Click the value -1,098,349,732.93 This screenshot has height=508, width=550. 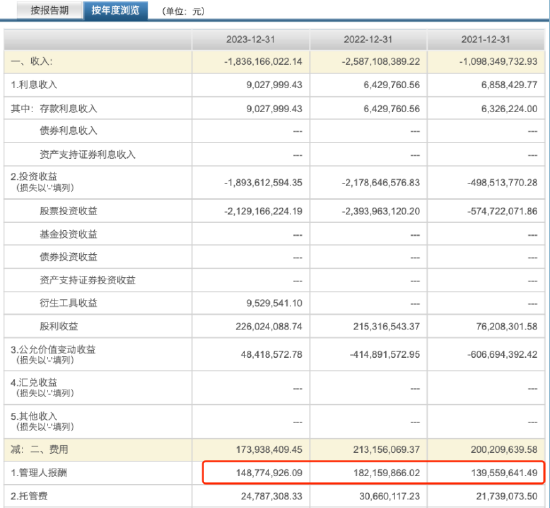[498, 62]
